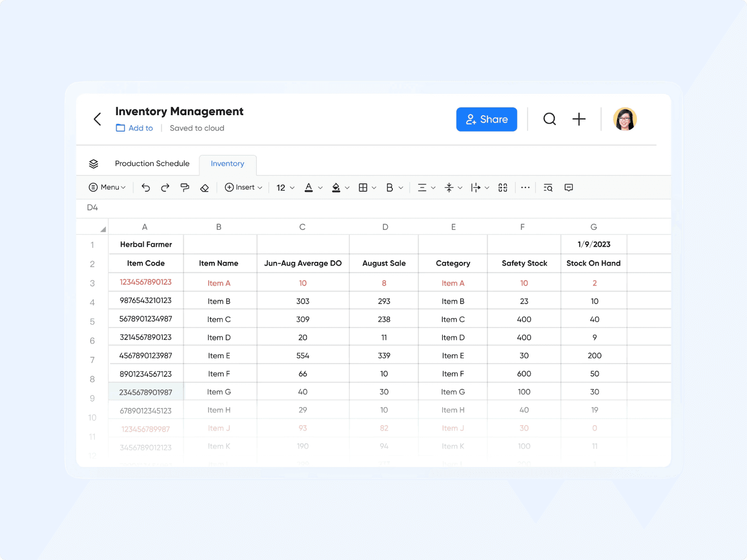Click the Safety Stock header cell

pos(524,263)
